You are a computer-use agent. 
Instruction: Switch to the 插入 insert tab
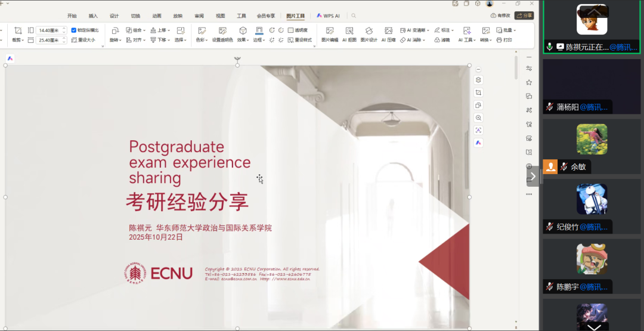pos(93,16)
